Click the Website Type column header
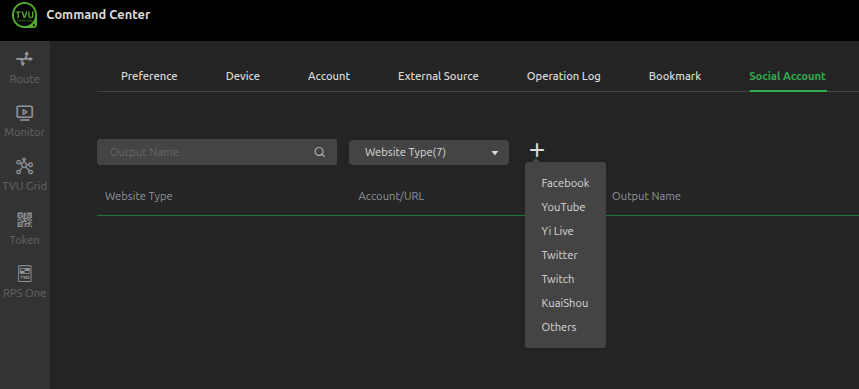The height and width of the screenshot is (389, 859). (x=139, y=196)
